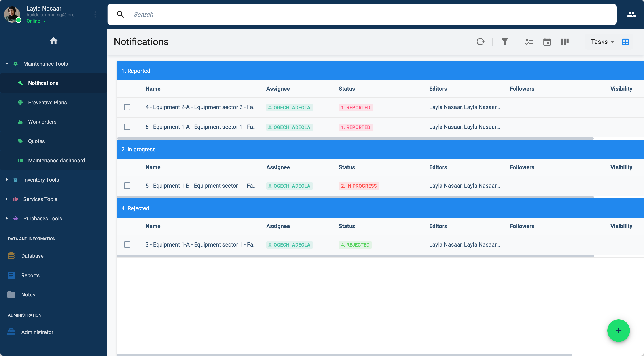Screen dimensions: 644x356
Task: Collapse the Maintenance Tools section arrow
Action: click(7, 64)
